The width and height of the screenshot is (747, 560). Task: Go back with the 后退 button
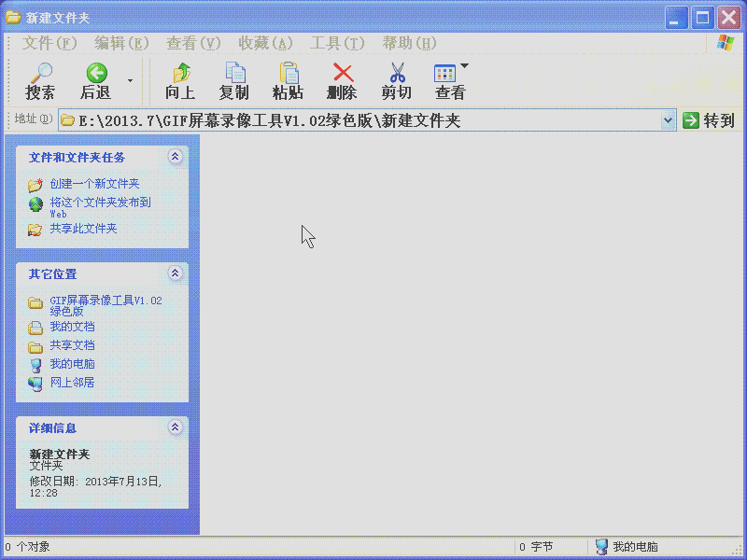pos(96,82)
